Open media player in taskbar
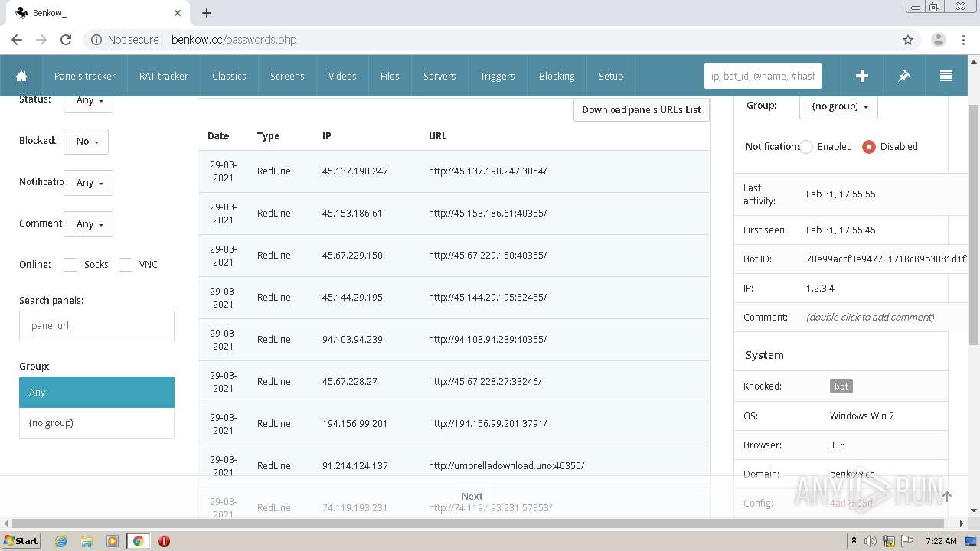980x551 pixels. pos(113,541)
